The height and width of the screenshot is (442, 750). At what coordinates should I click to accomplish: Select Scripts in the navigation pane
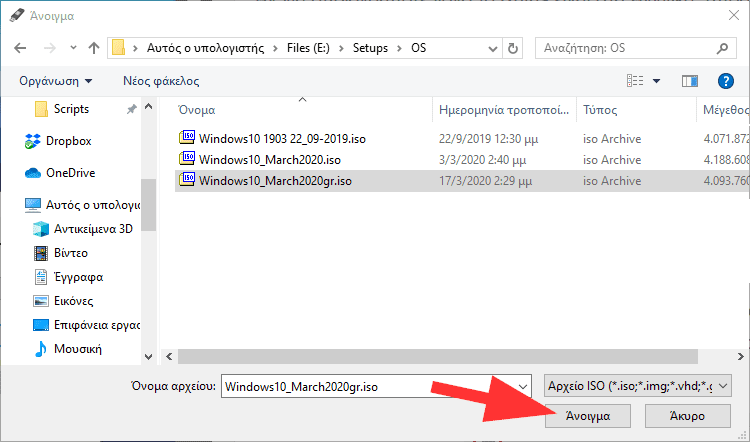click(x=71, y=109)
